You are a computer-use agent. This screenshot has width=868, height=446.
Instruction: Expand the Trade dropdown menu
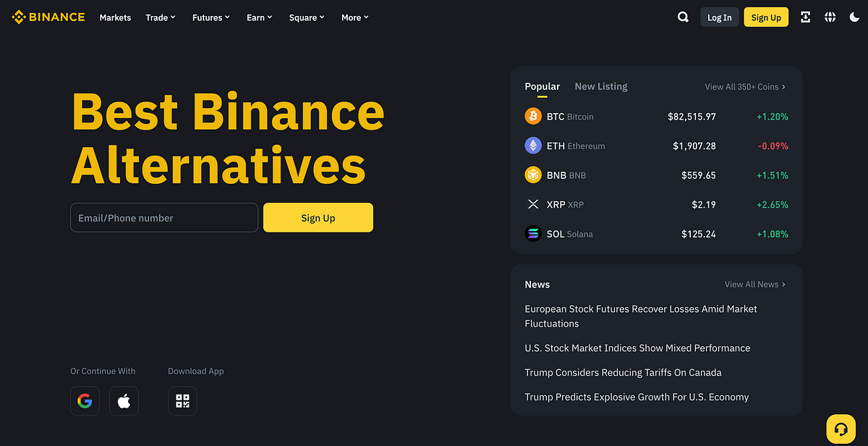[x=161, y=17]
